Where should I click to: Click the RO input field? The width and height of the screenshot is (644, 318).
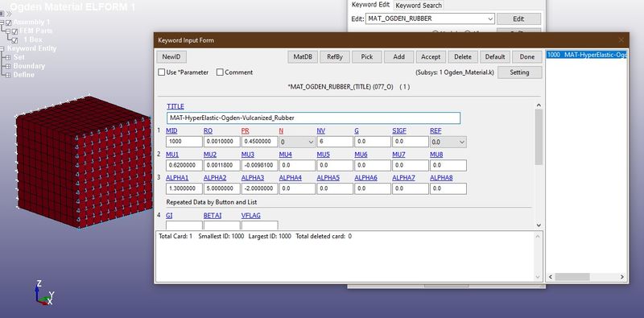[x=222, y=142]
